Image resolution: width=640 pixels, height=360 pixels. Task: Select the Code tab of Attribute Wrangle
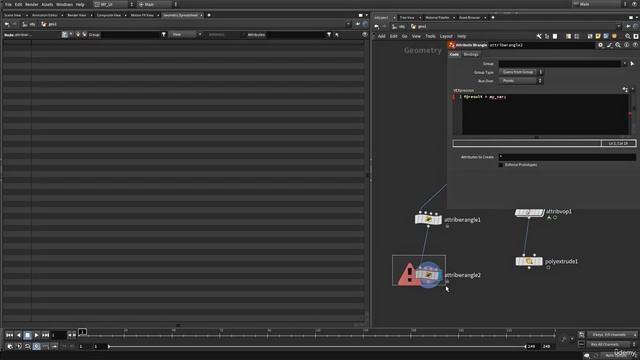click(454, 54)
